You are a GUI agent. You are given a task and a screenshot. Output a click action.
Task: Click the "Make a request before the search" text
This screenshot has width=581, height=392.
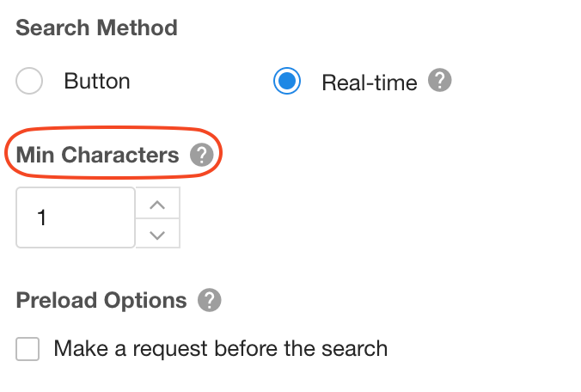point(220,349)
